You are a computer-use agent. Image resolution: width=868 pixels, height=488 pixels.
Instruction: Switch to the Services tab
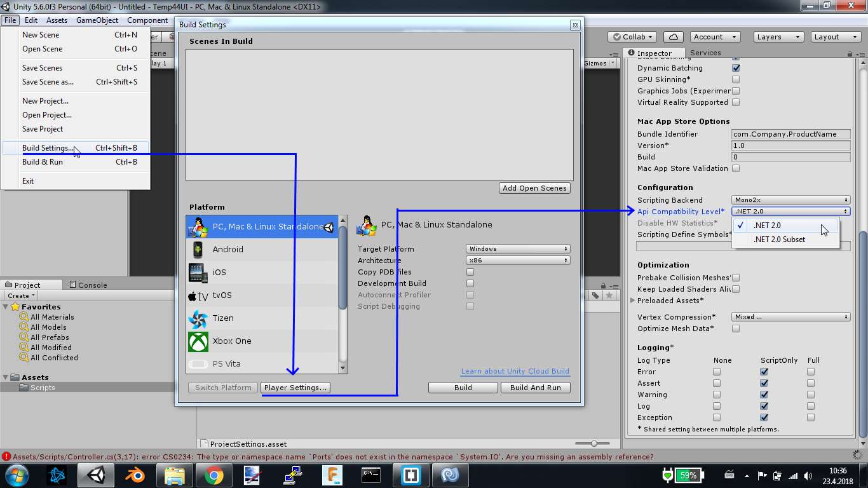[705, 53]
